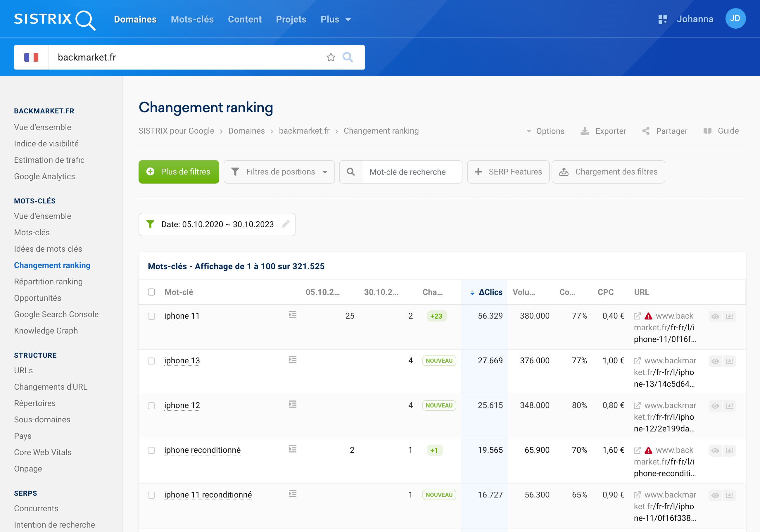Check the box for iphone 12

[151, 405]
